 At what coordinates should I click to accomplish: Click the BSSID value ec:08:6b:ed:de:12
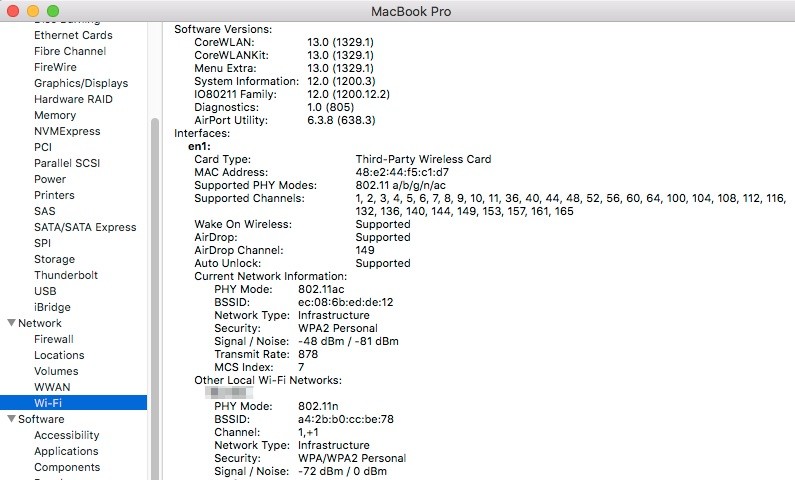pos(345,302)
